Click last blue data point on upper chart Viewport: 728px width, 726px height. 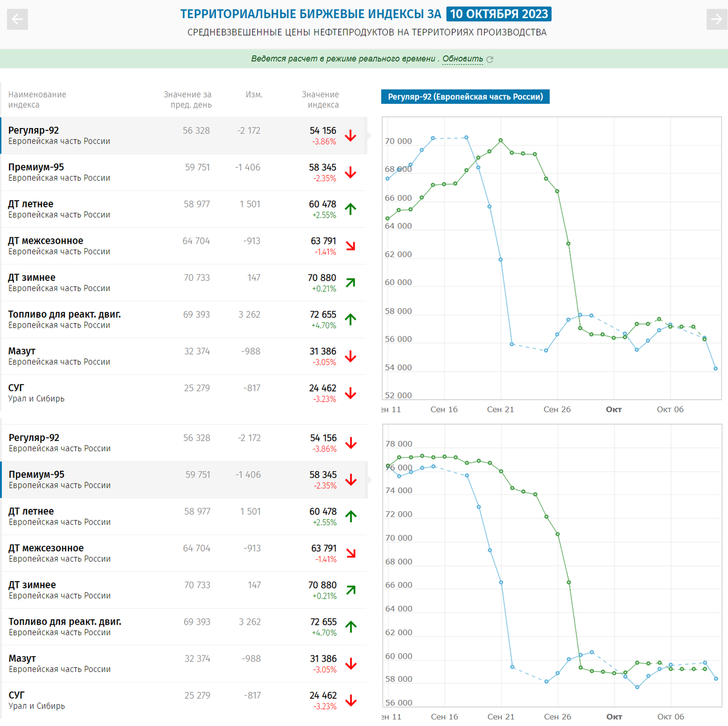716,369
